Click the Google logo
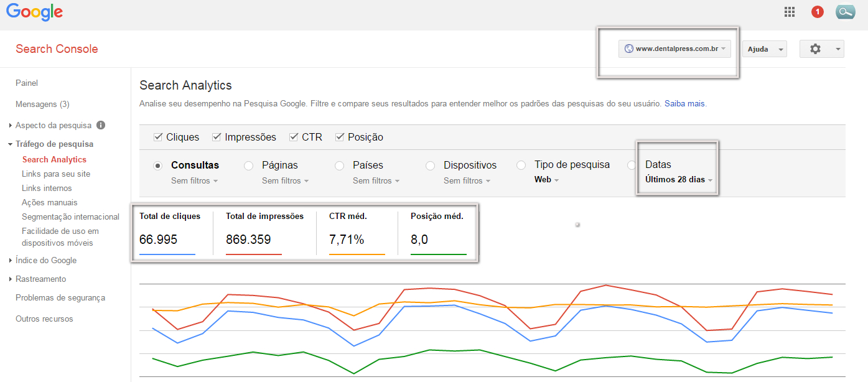 [x=35, y=12]
